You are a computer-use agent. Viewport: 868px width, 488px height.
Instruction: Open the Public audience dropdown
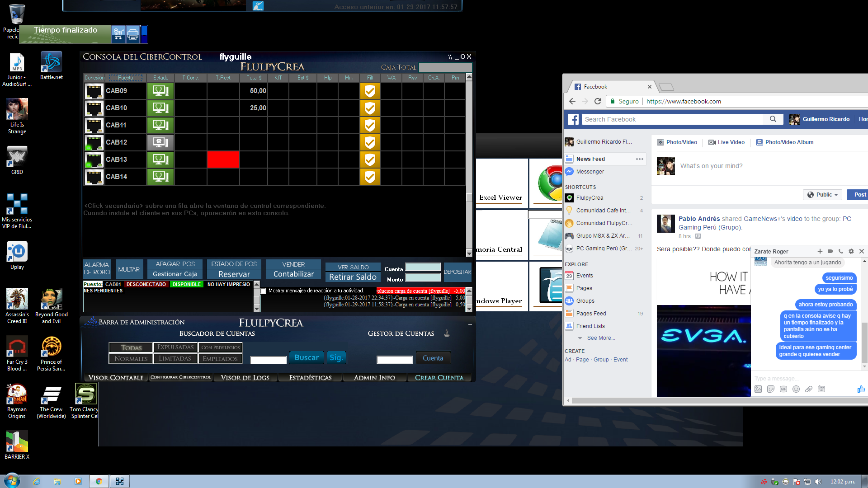click(823, 195)
